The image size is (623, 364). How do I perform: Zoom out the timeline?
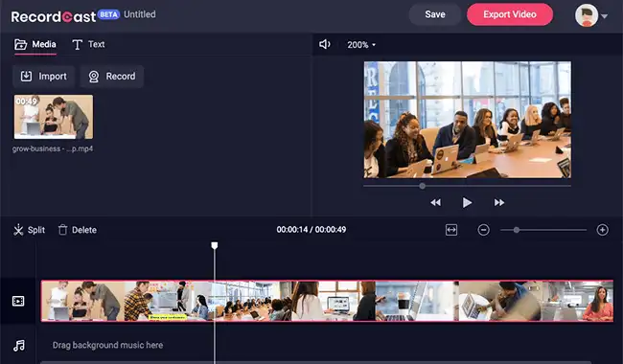(483, 230)
